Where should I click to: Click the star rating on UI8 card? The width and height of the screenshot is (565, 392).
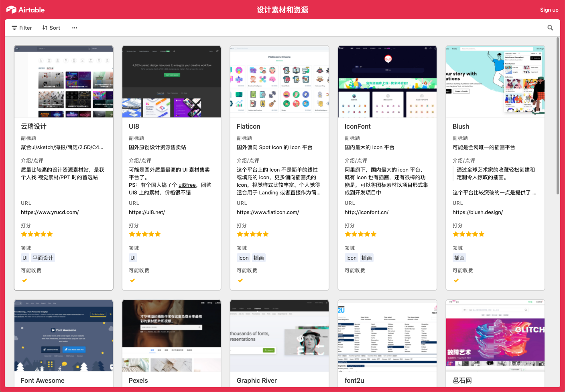click(x=145, y=234)
